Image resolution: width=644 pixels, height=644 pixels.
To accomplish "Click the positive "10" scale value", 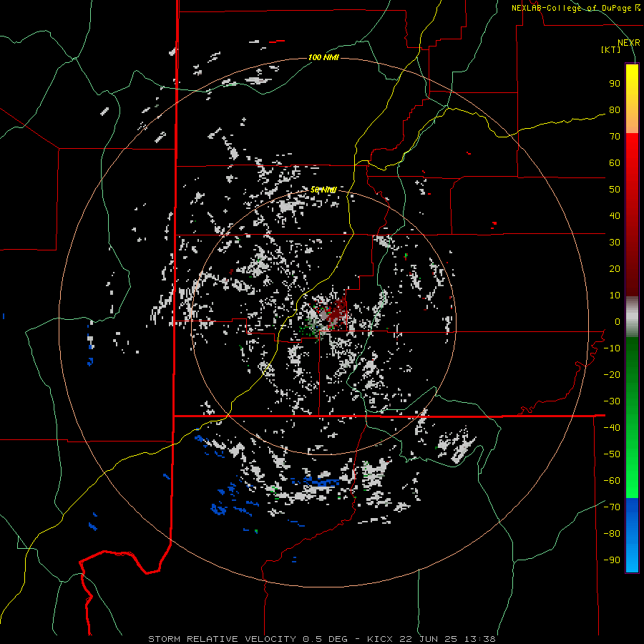I will click(615, 296).
